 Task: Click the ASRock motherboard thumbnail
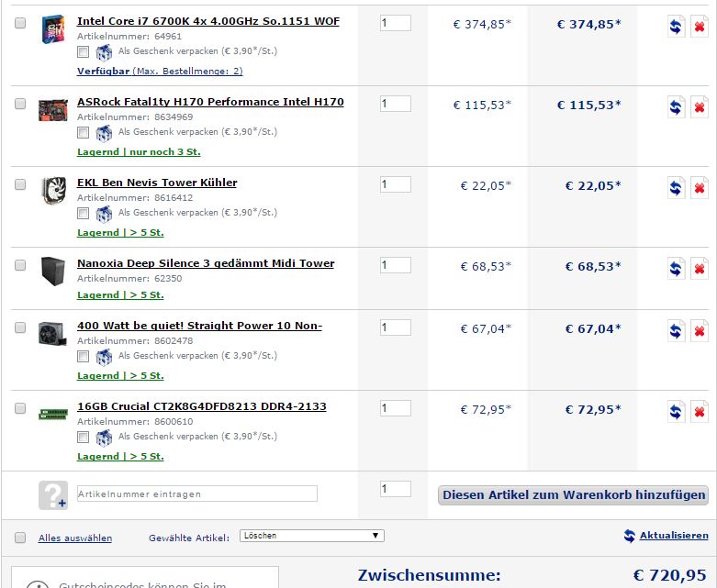coord(53,110)
